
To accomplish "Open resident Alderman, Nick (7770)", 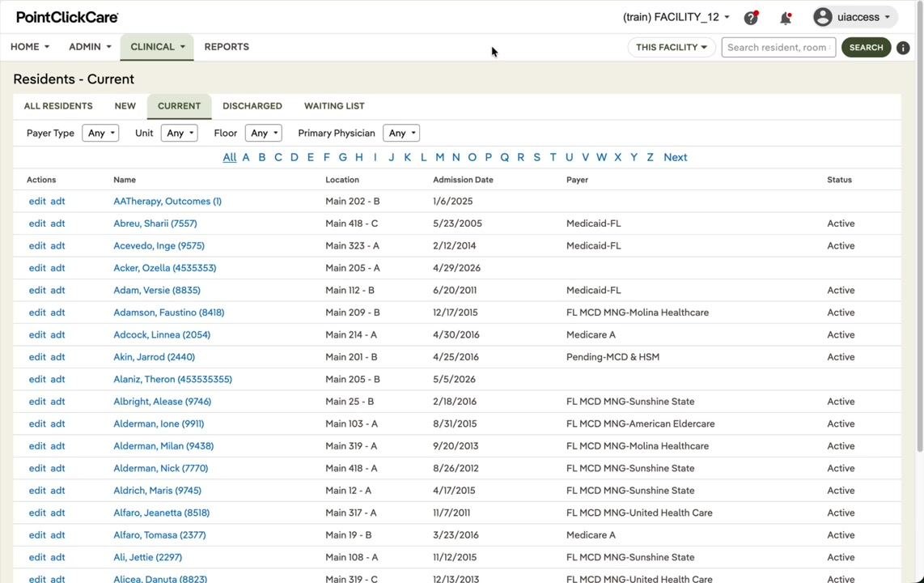I will point(161,469).
